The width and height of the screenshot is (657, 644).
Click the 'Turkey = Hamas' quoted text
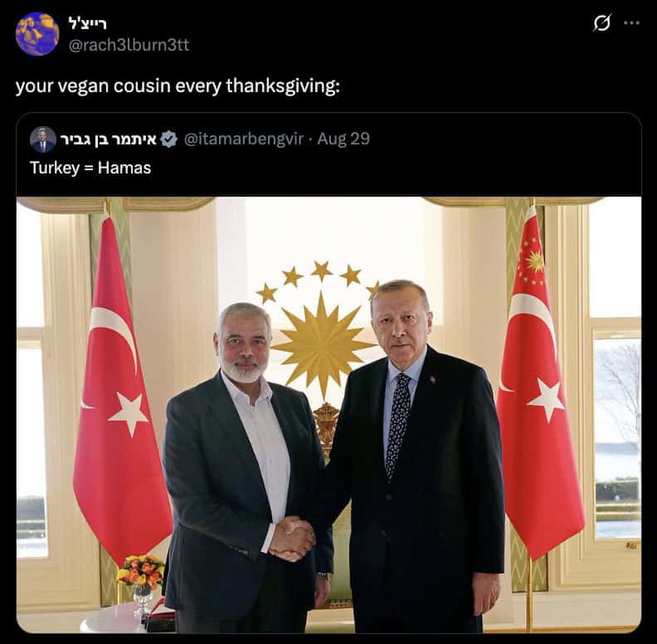90,168
